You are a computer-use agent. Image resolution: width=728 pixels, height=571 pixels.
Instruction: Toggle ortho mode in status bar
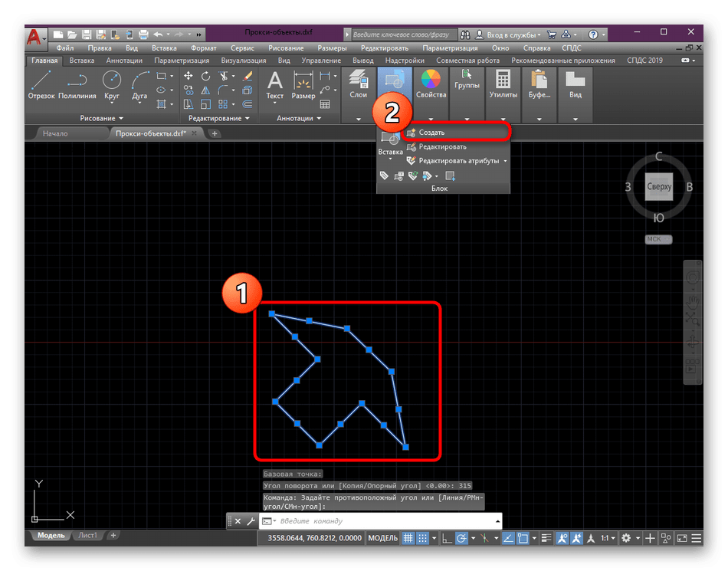(447, 538)
